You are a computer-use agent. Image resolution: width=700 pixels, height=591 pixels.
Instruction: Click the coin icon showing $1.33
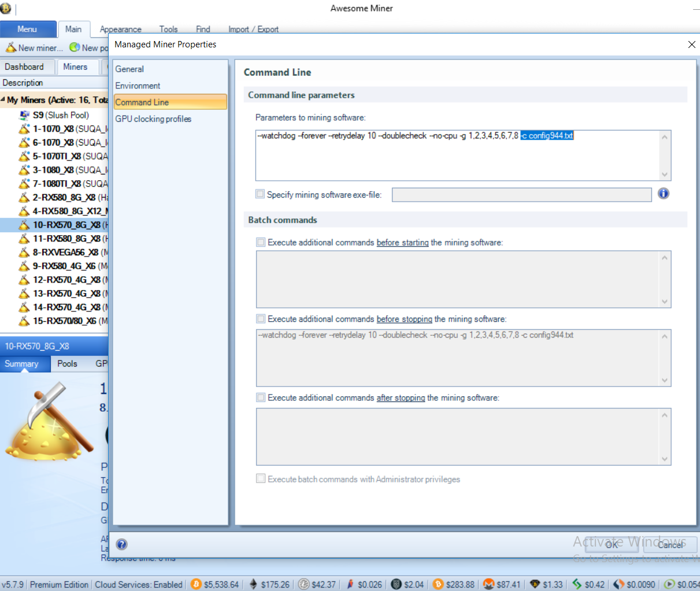(535, 584)
